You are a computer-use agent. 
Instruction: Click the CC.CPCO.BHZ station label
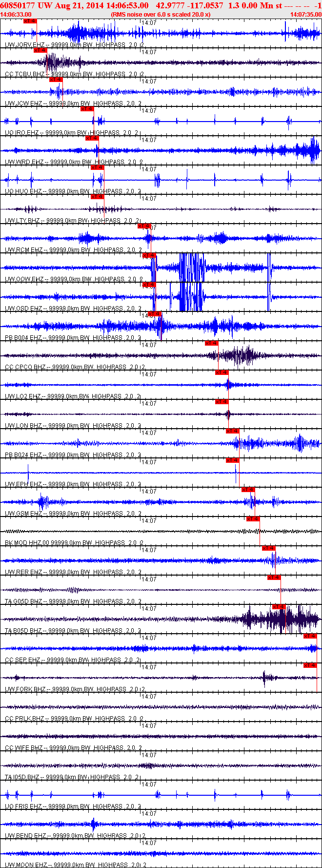point(25,367)
